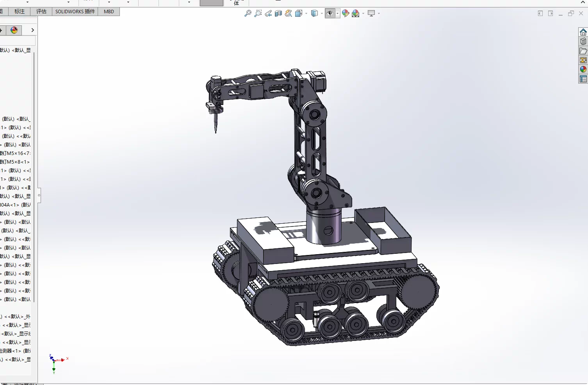Viewport: 588px width, 385px height.
Task: Toggle Hide/Show Items eye button
Action: pos(330,13)
